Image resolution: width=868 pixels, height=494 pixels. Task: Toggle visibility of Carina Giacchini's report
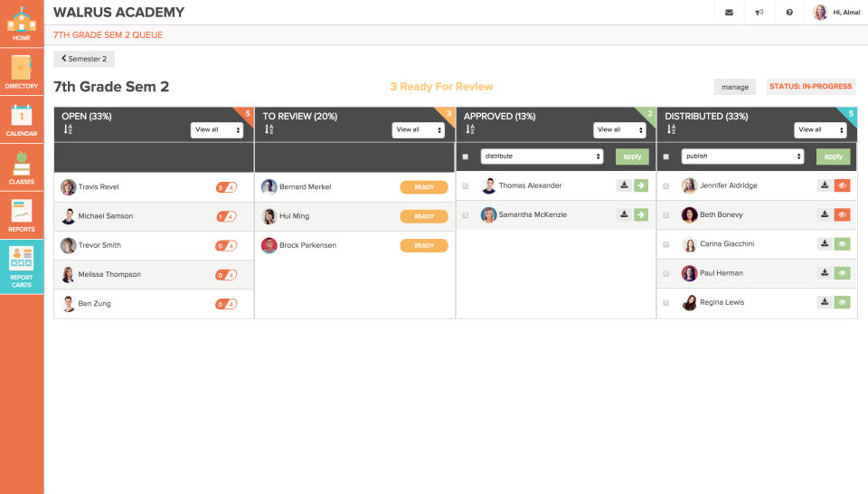[842, 243]
